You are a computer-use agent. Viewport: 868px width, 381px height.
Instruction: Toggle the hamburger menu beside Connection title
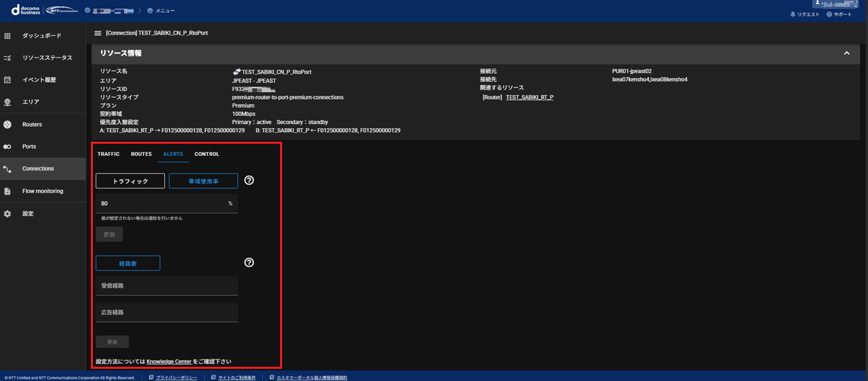click(98, 33)
